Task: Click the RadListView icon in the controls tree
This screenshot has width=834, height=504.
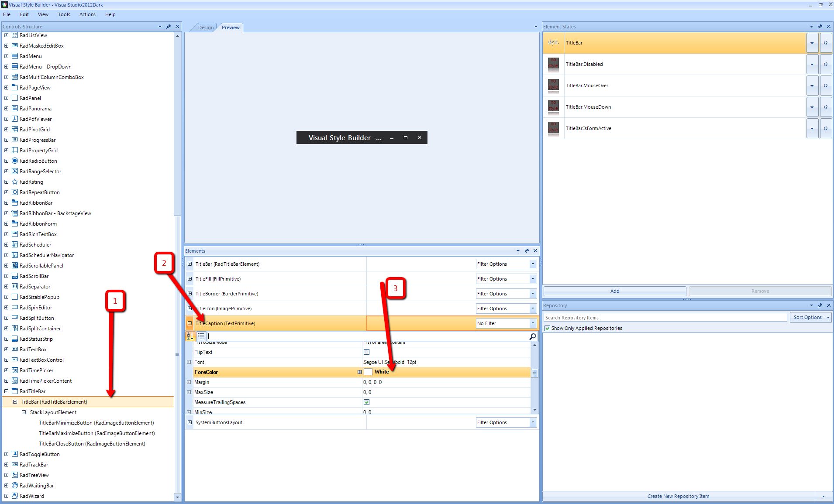Action: click(15, 35)
